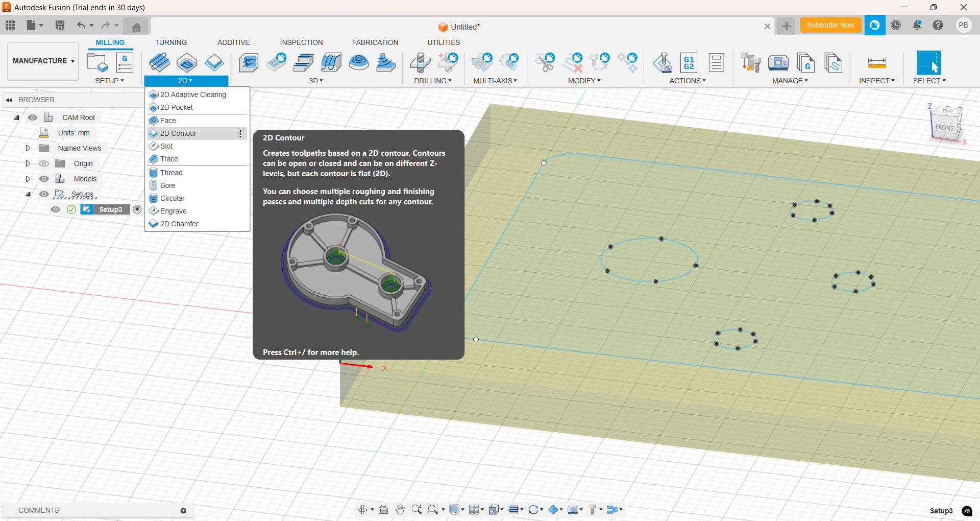Collapse the CAM Root node
This screenshot has width=980, height=521.
click(x=17, y=117)
